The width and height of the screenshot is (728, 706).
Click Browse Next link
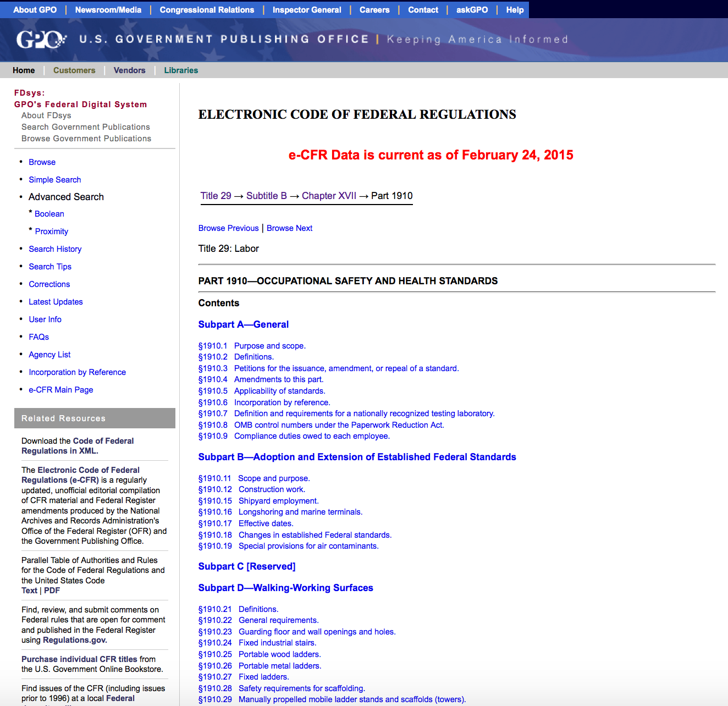(x=289, y=228)
